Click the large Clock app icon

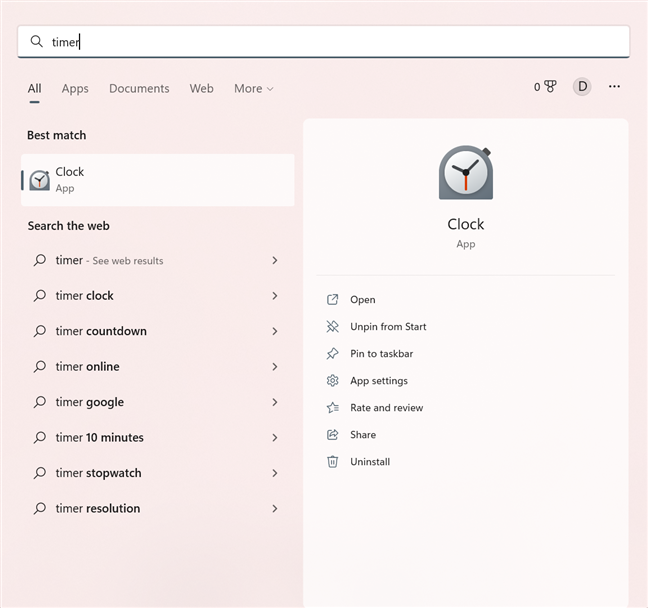coord(466,172)
